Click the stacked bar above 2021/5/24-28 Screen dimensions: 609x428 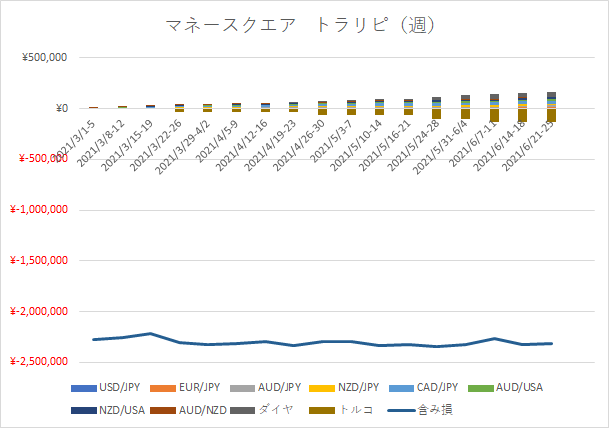[437, 108]
